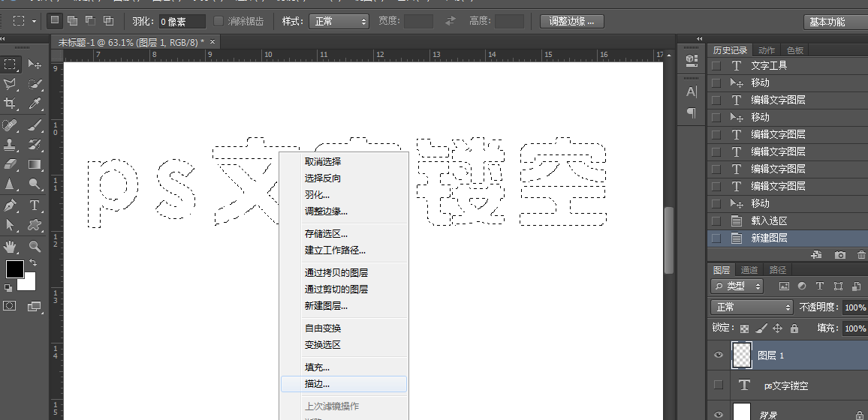This screenshot has width=868, height=420.
Task: Toggle Quick Mask mode
Action: (x=10, y=305)
